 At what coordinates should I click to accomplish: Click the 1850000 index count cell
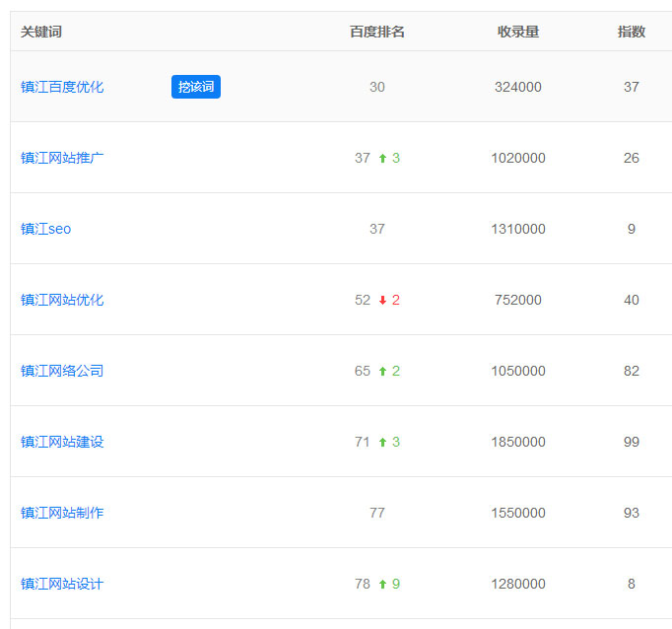click(x=518, y=442)
